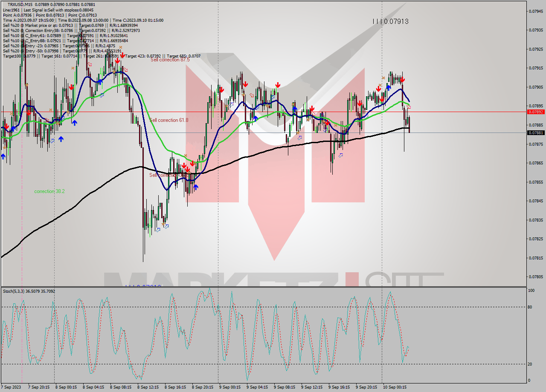
Task: Click the 'Sell correction 61.8' label
Action: (168, 120)
